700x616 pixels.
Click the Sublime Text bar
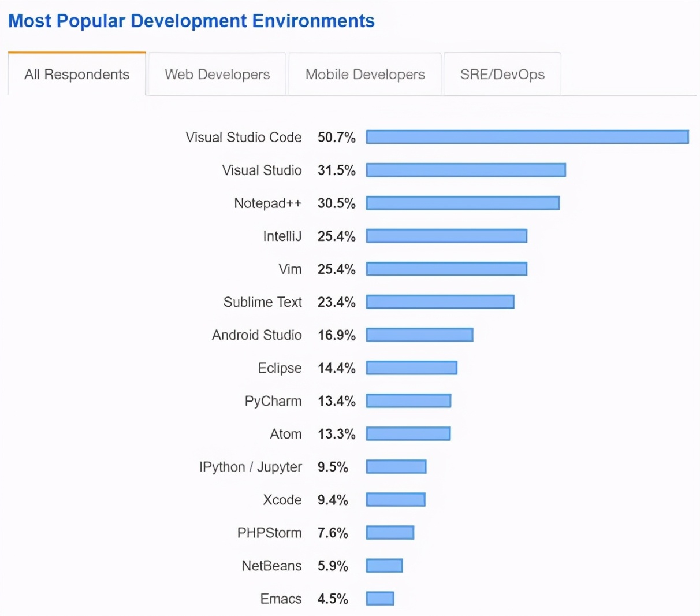[x=440, y=302]
